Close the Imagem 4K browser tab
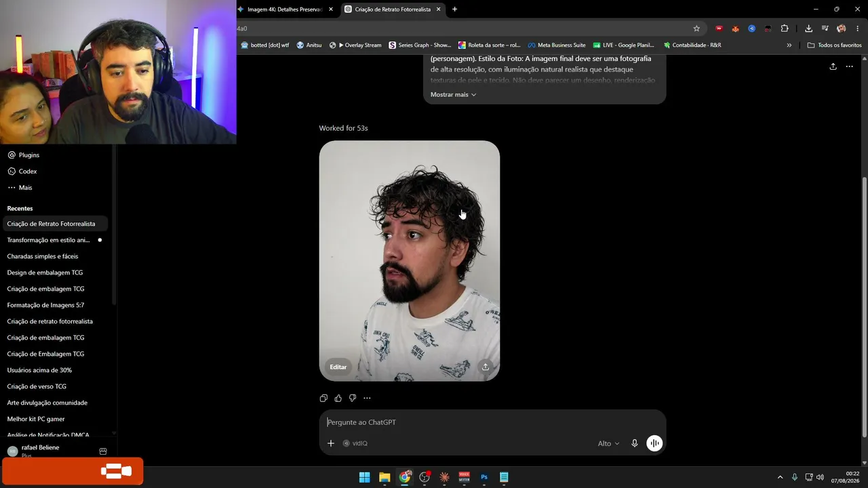This screenshot has width=868, height=488. click(331, 9)
